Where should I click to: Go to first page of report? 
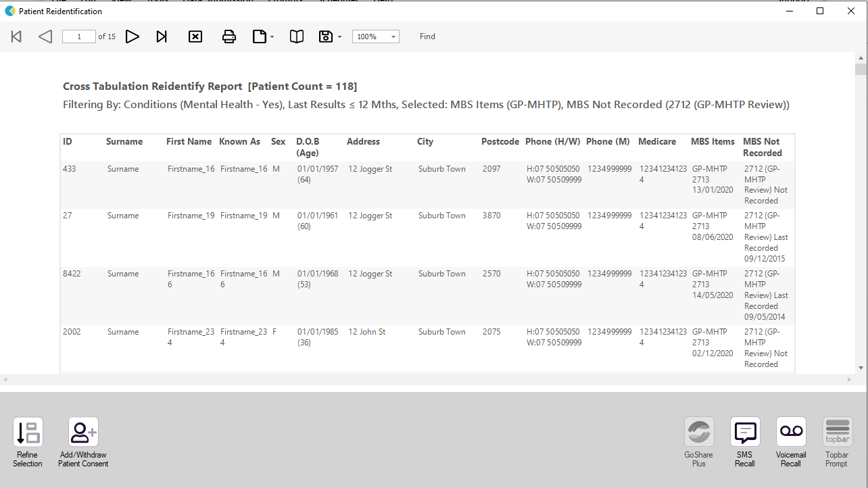(x=16, y=36)
